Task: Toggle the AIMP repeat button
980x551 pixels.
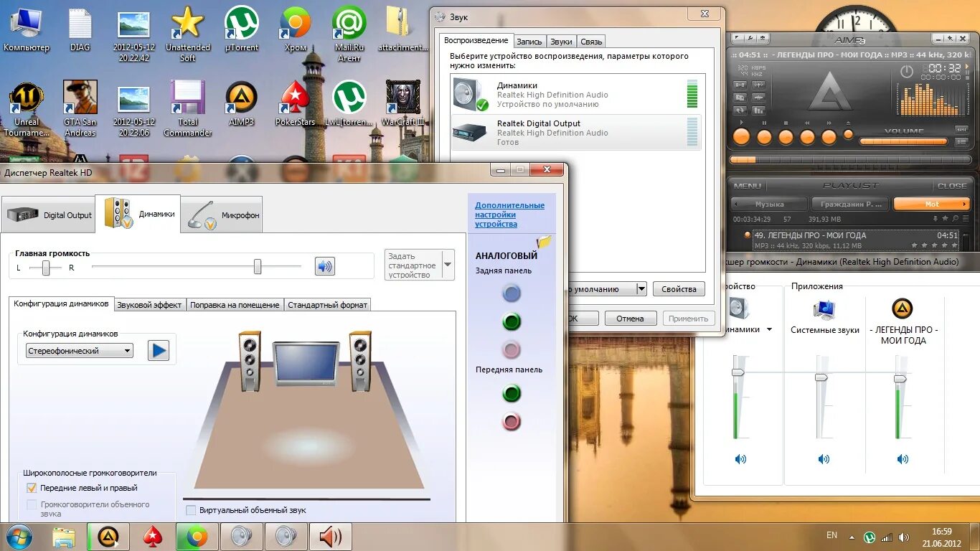Action: [x=740, y=109]
